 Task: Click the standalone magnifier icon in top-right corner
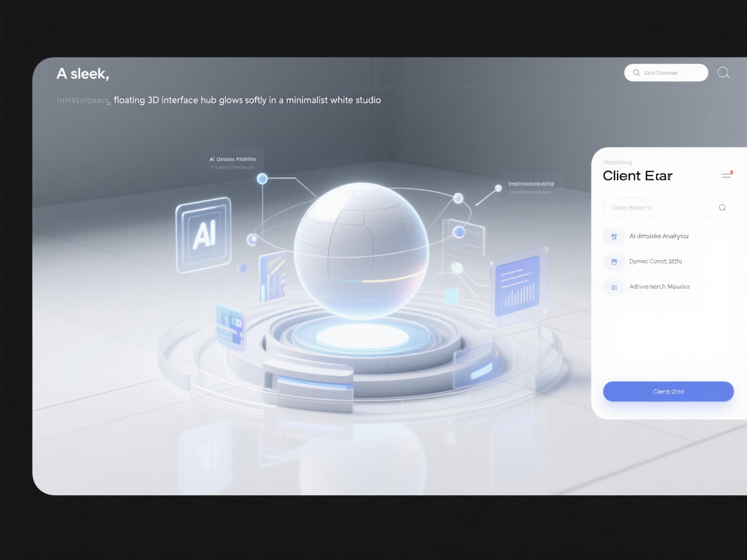[x=723, y=73]
